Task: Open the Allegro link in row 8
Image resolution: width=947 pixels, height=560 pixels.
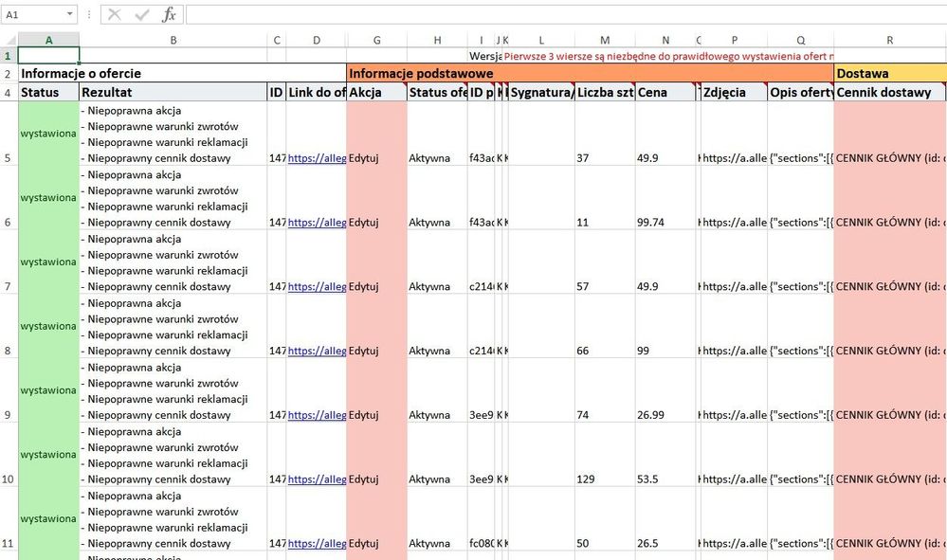Action: [317, 351]
